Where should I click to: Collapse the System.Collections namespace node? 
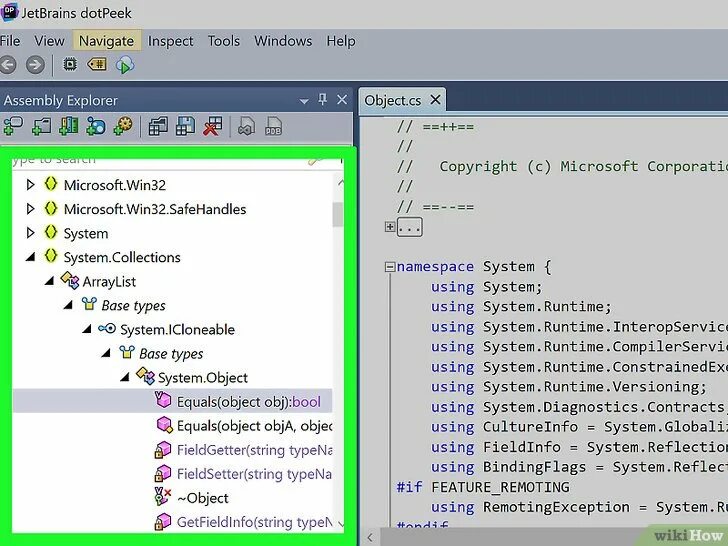click(31, 257)
